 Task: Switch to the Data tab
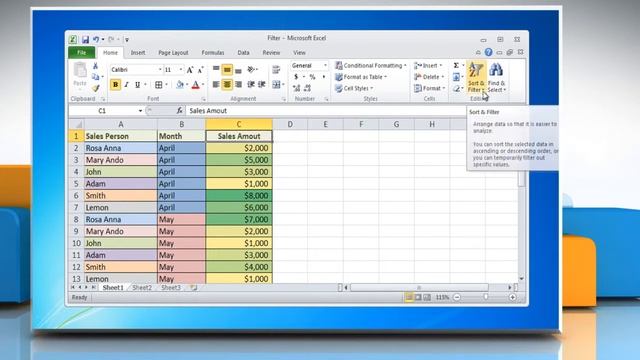point(243,53)
